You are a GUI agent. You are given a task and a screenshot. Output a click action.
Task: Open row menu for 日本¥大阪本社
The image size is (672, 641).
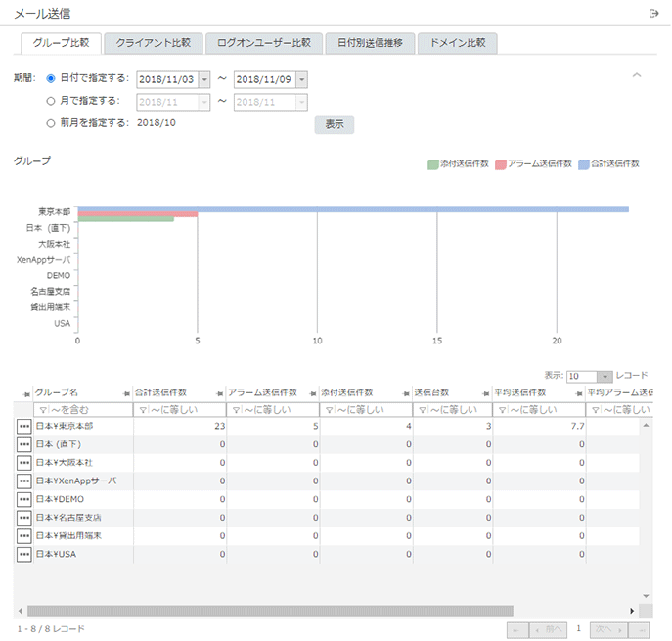pyautogui.click(x=24, y=462)
